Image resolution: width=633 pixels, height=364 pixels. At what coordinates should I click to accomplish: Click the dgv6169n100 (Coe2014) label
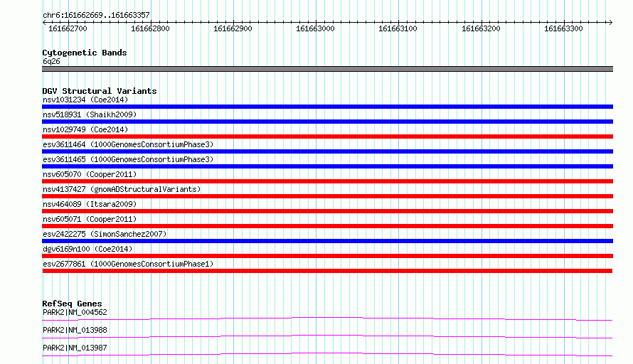tap(87, 249)
